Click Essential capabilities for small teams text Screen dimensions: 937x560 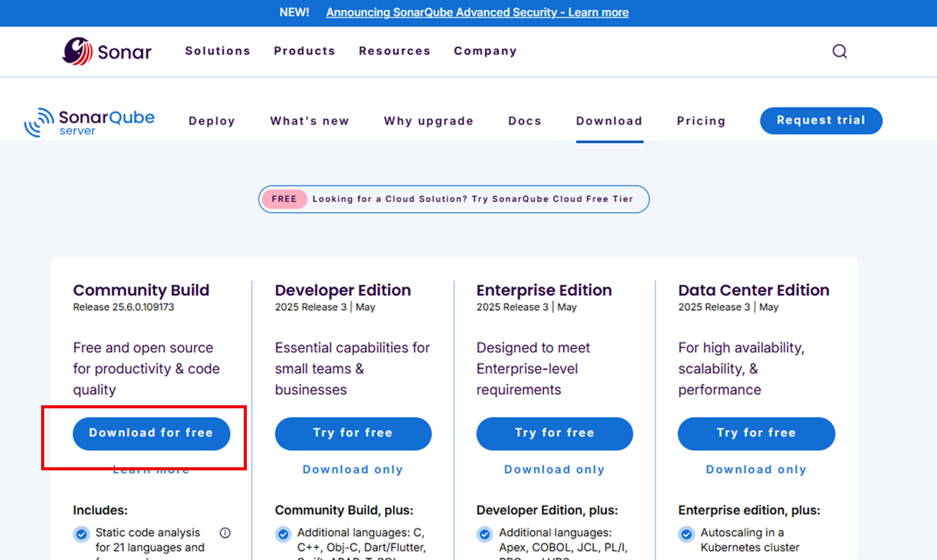coord(352,368)
